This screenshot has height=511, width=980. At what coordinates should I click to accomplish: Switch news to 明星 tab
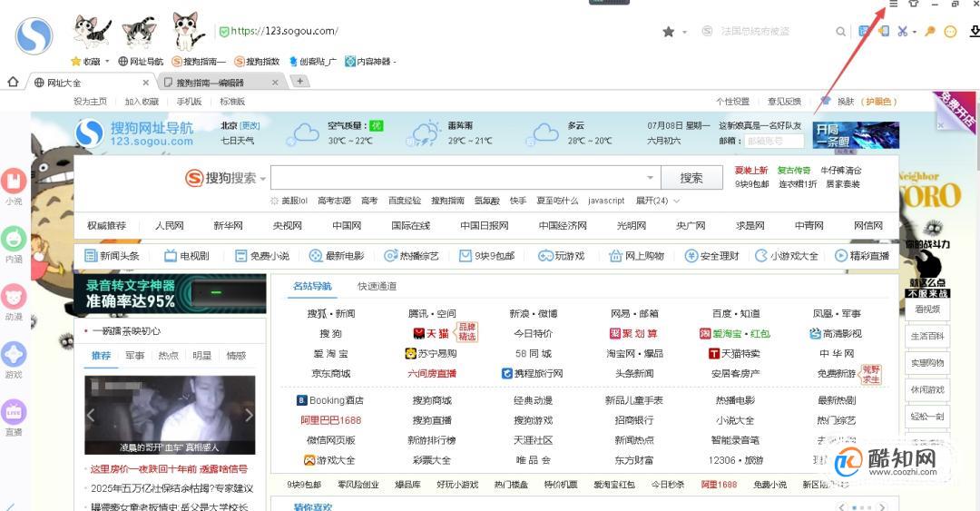coord(201,356)
